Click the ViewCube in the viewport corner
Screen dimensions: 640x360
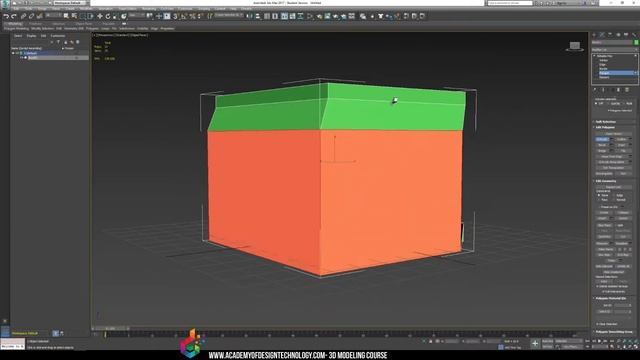click(575, 46)
